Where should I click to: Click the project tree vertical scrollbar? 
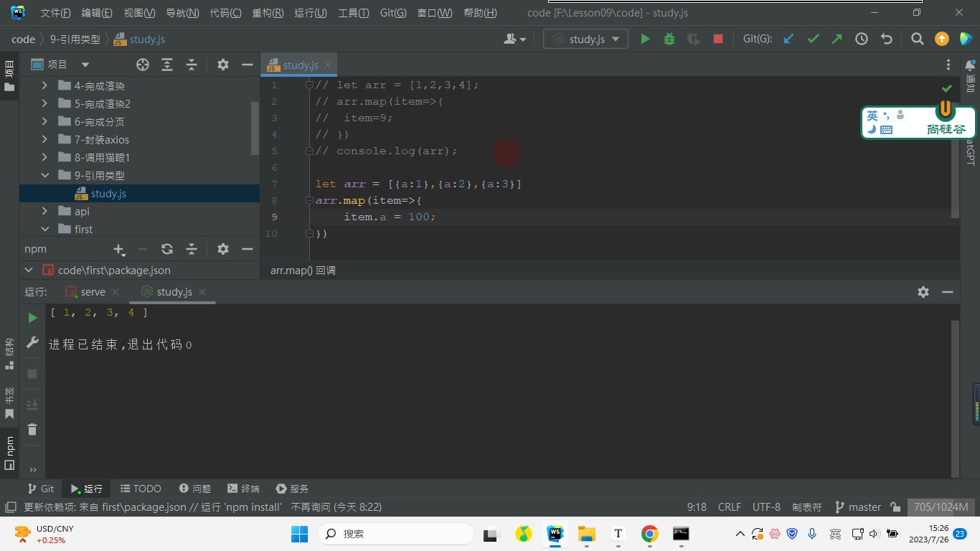coord(255,128)
